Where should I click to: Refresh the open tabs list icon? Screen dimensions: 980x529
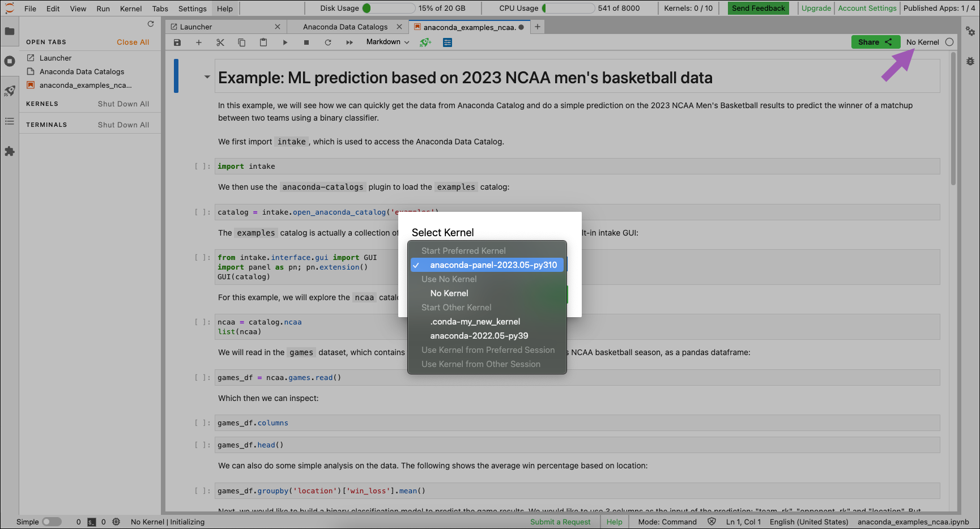pyautogui.click(x=151, y=24)
